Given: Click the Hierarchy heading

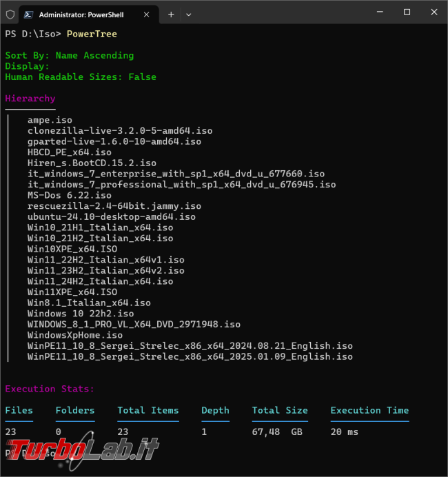Looking at the screenshot, I should point(30,99).
